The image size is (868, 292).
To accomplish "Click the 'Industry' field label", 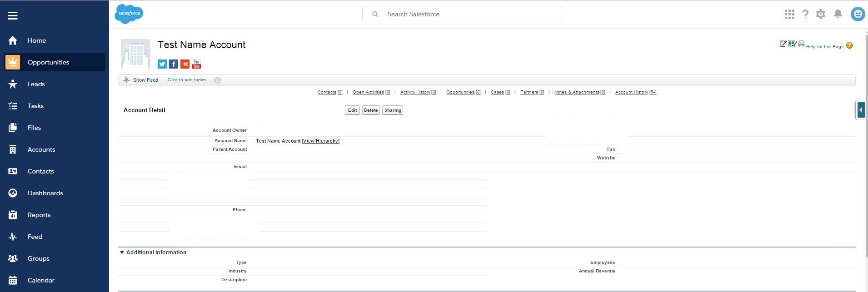I will coord(237,271).
